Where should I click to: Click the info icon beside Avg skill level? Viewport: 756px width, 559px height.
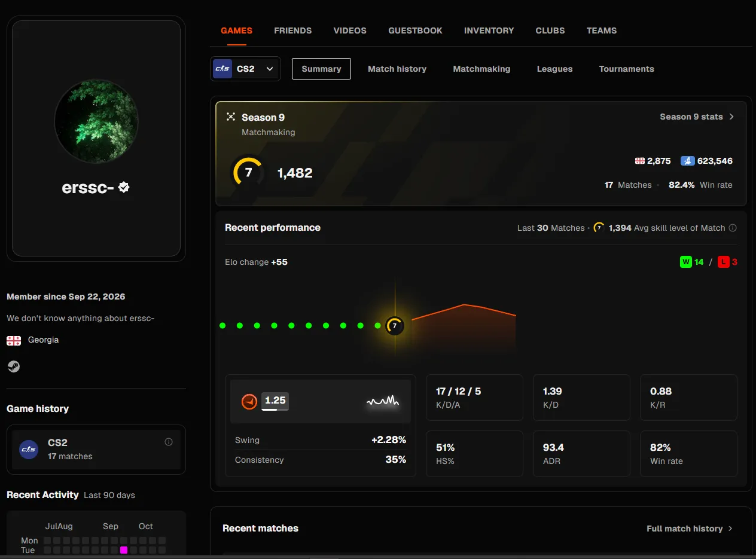click(733, 228)
